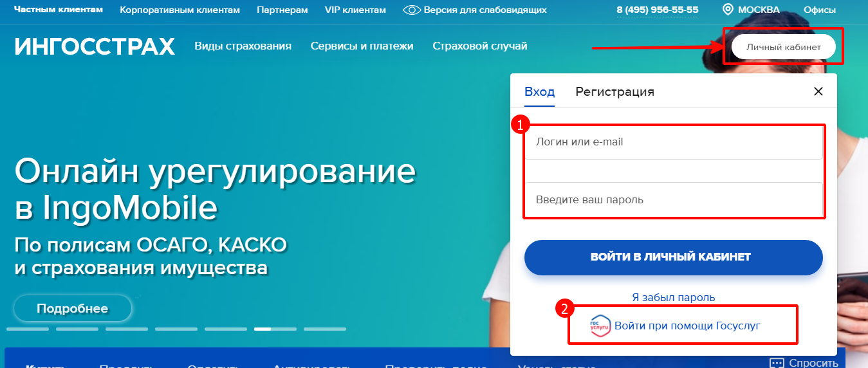
Task: Click the chat icon beside Спросить
Action: click(777, 363)
